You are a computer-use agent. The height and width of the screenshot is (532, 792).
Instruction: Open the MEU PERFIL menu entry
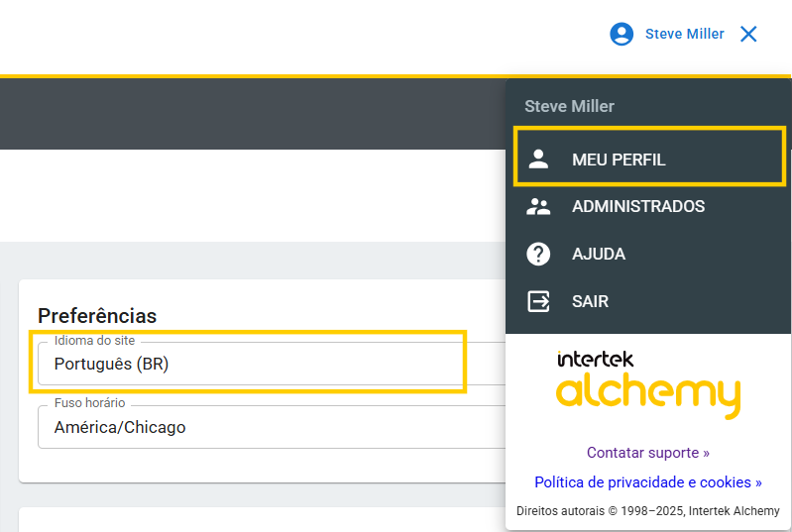tap(619, 159)
